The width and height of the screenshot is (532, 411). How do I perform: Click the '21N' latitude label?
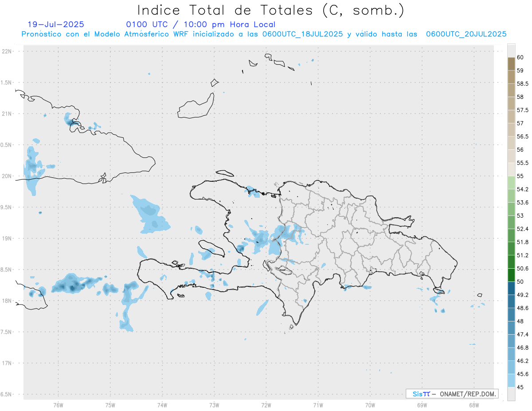[x=7, y=114]
